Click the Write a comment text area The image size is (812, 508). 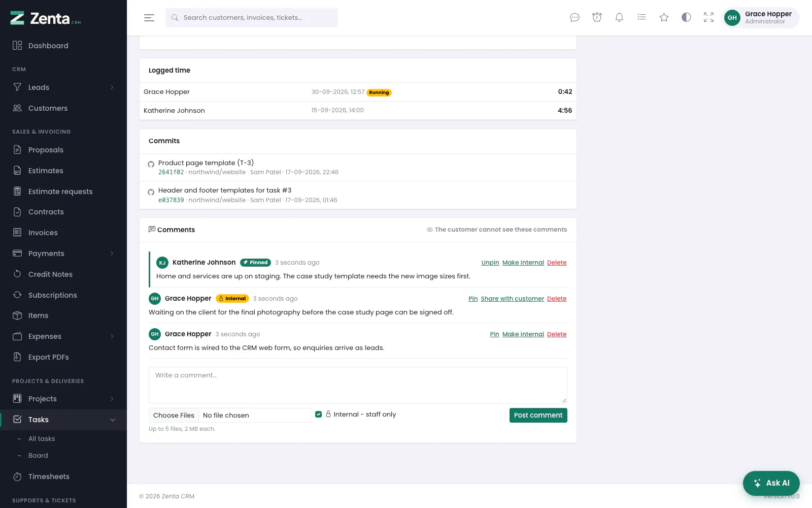click(358, 385)
